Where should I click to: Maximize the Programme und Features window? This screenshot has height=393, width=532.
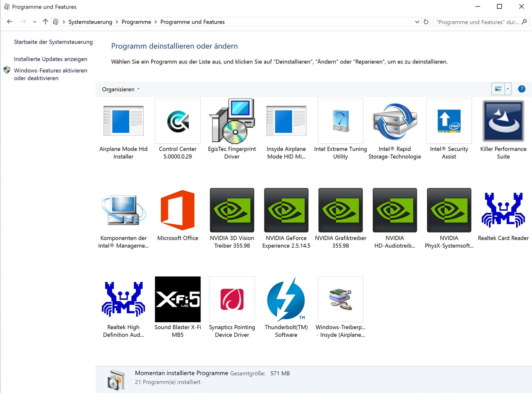coord(499,7)
